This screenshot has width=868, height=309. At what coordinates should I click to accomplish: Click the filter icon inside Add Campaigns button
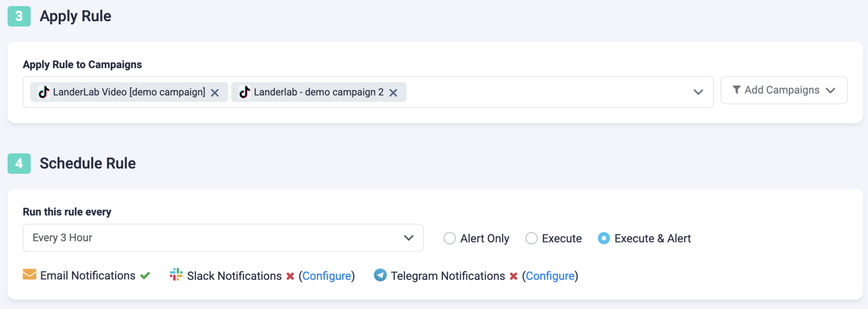click(x=737, y=90)
